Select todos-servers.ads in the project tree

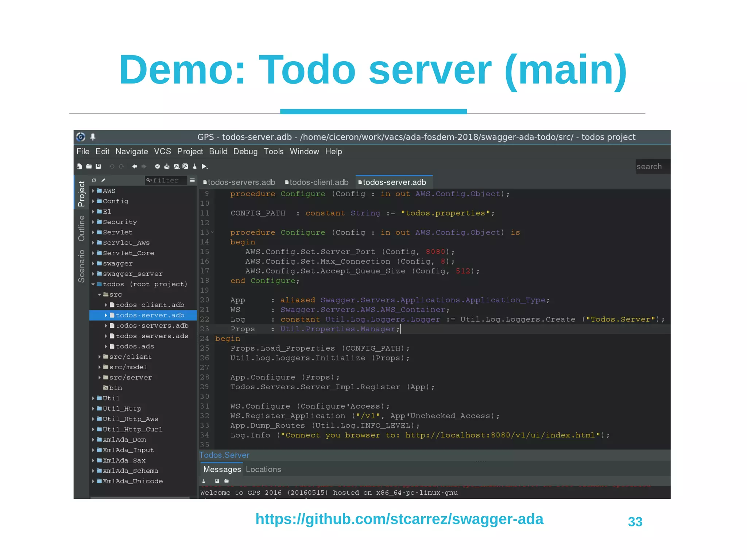[152, 336]
